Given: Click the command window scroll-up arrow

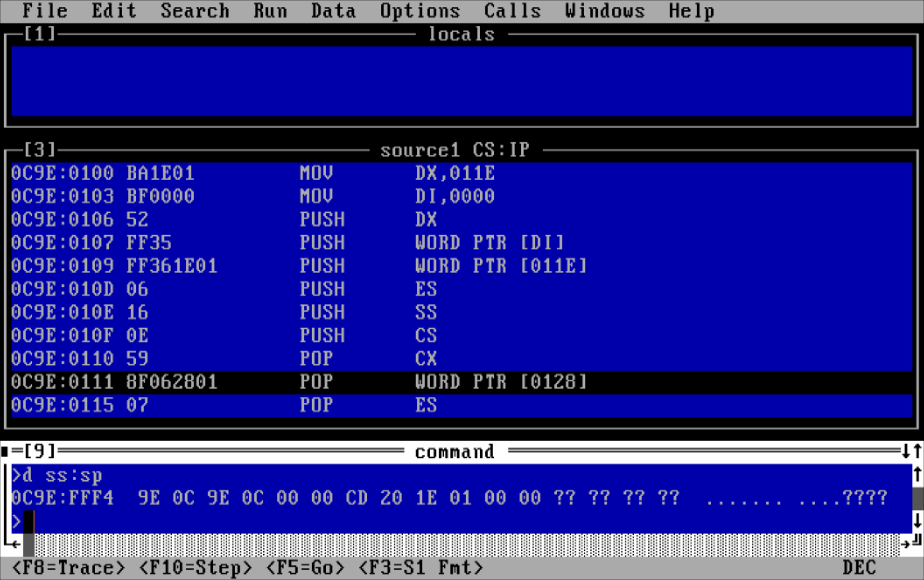Looking at the screenshot, I should (x=918, y=475).
